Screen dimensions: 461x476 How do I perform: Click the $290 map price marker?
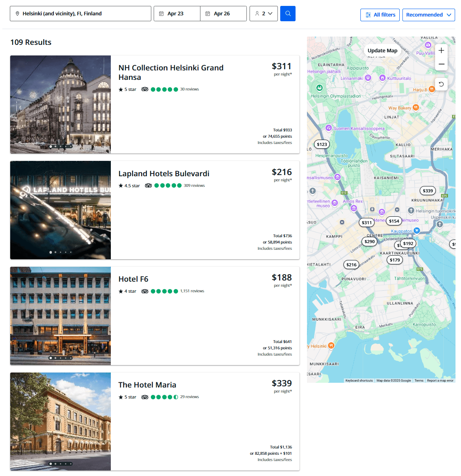369,242
